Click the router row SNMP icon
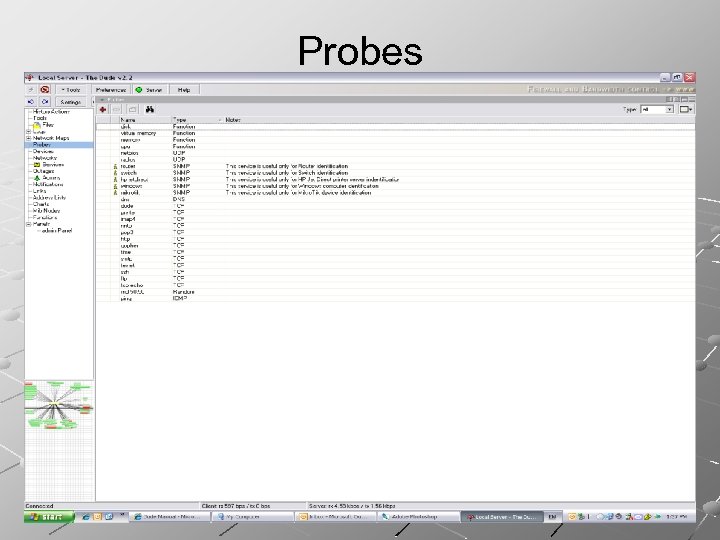 pyautogui.click(x=115, y=166)
